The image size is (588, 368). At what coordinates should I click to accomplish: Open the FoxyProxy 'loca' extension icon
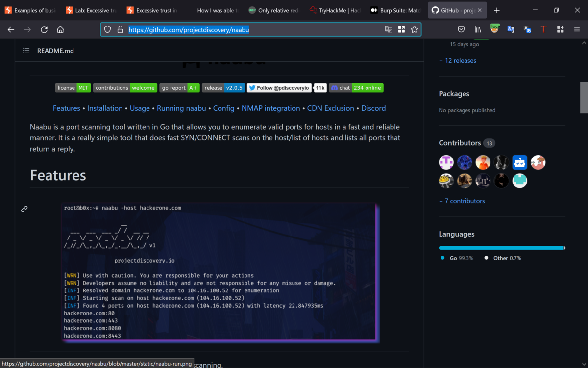[x=494, y=29]
